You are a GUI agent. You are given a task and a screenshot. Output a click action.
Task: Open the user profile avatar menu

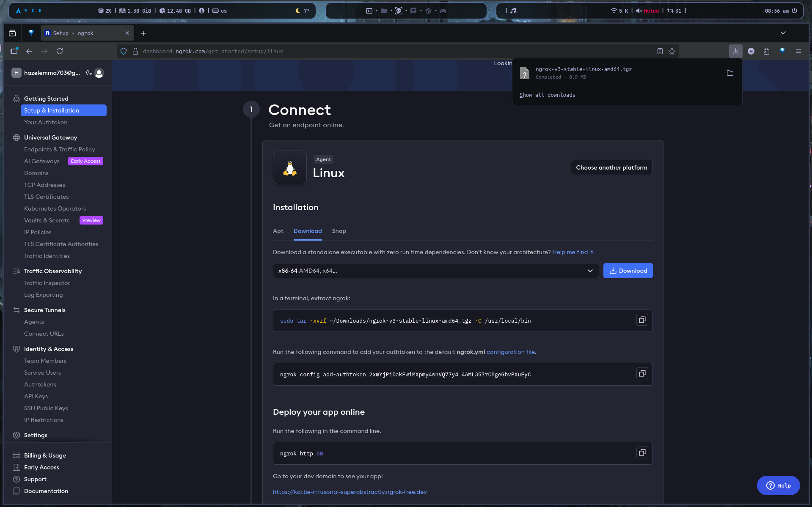[99, 73]
